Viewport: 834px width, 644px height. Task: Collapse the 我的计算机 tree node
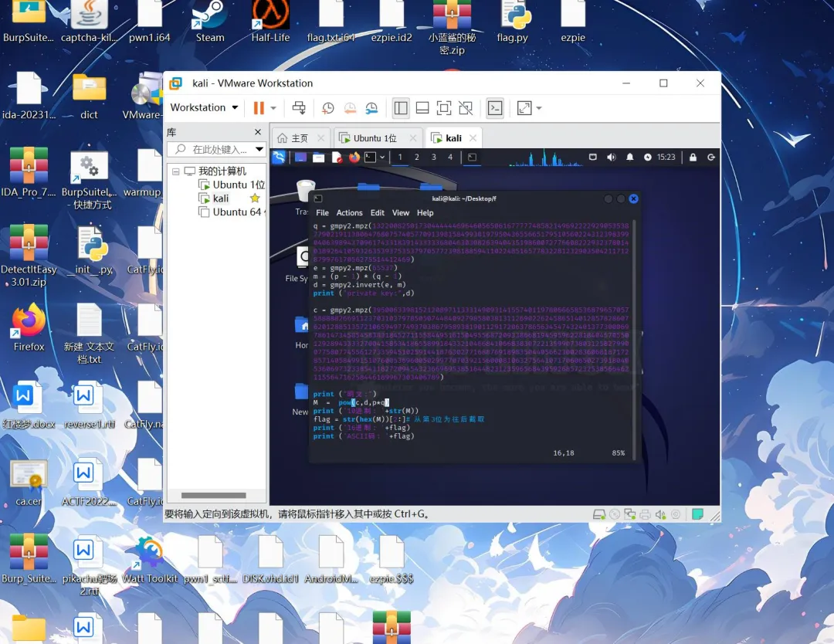pos(175,171)
